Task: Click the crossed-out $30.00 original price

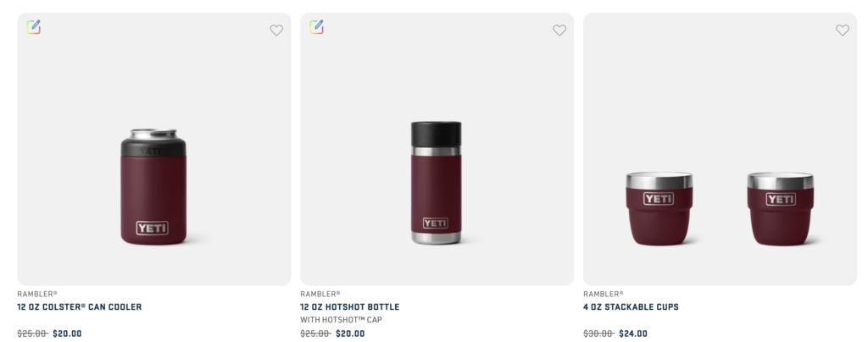Action: (x=598, y=334)
